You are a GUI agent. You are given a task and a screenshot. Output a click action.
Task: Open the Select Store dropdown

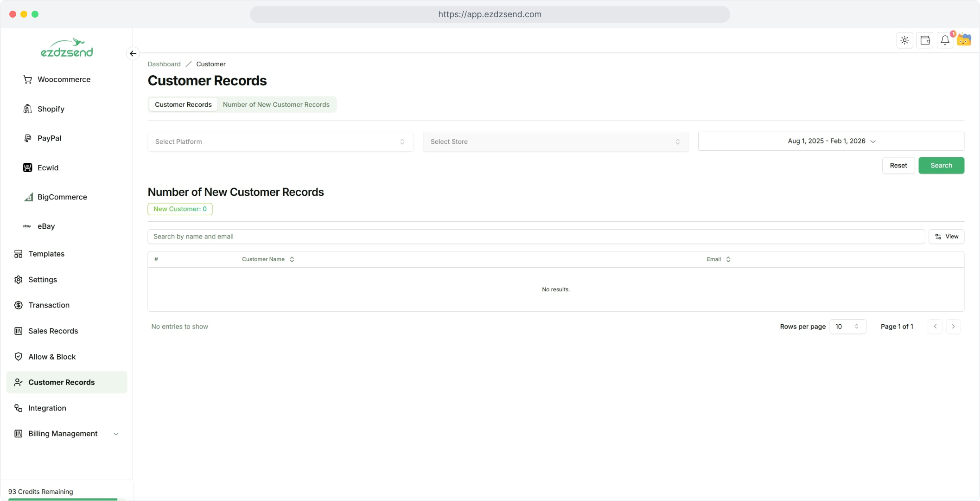point(555,141)
